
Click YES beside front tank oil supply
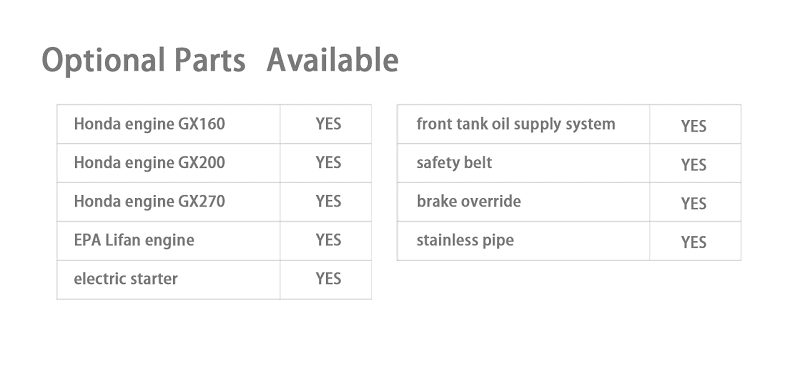coord(693,126)
